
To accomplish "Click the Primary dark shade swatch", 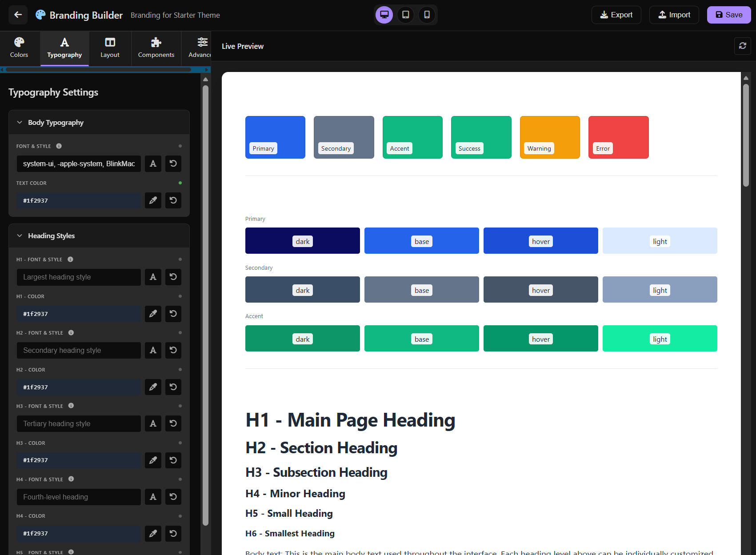I will [x=303, y=240].
